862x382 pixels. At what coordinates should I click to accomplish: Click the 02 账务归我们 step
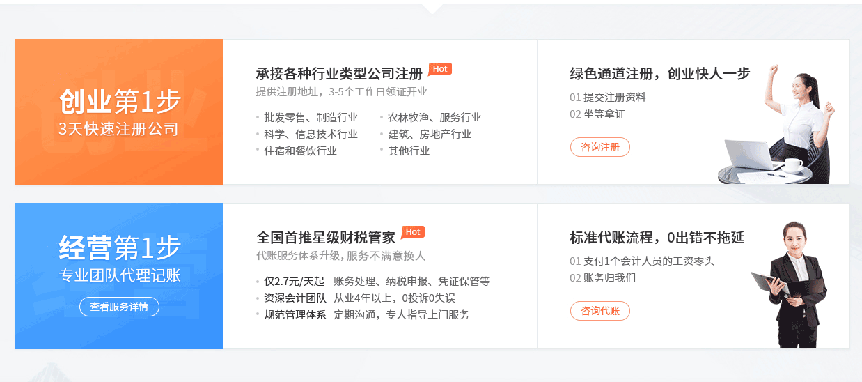(603, 278)
